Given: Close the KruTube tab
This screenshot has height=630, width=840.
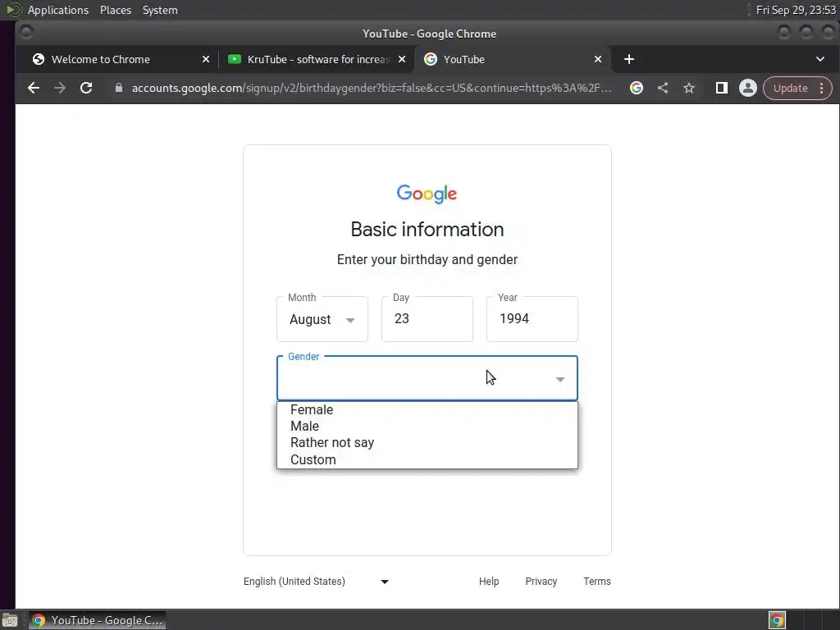Looking at the screenshot, I should pos(402,59).
